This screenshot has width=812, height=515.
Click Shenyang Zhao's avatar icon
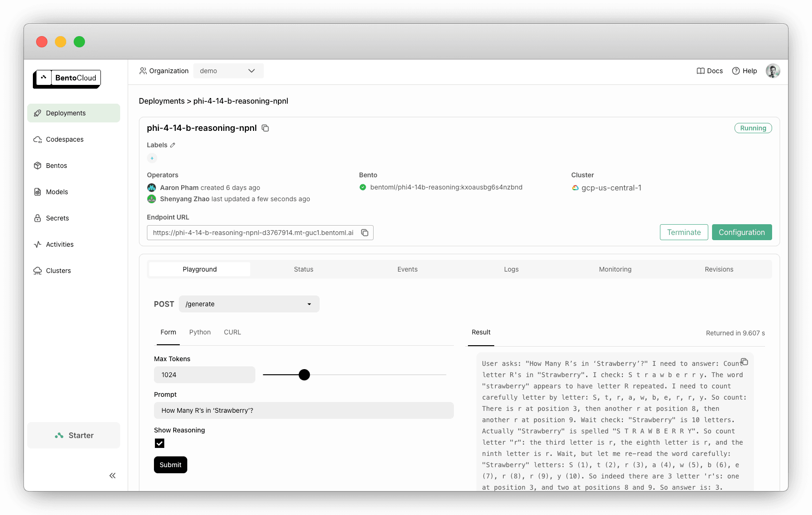point(152,199)
